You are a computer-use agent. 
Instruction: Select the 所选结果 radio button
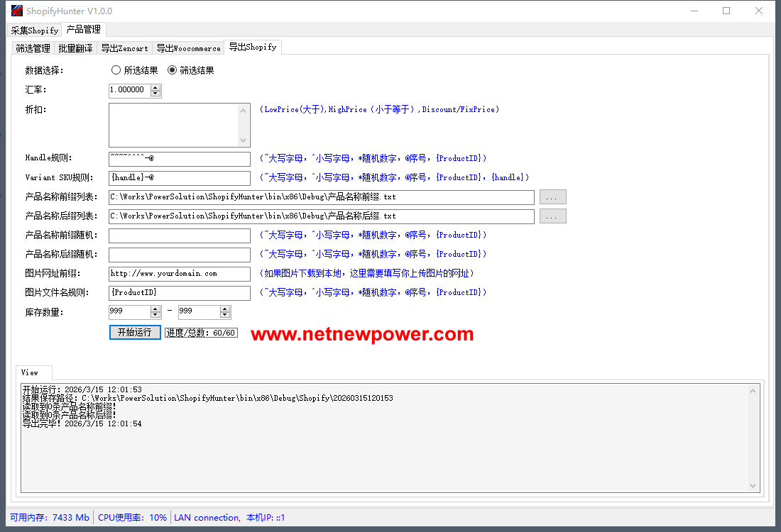click(116, 70)
